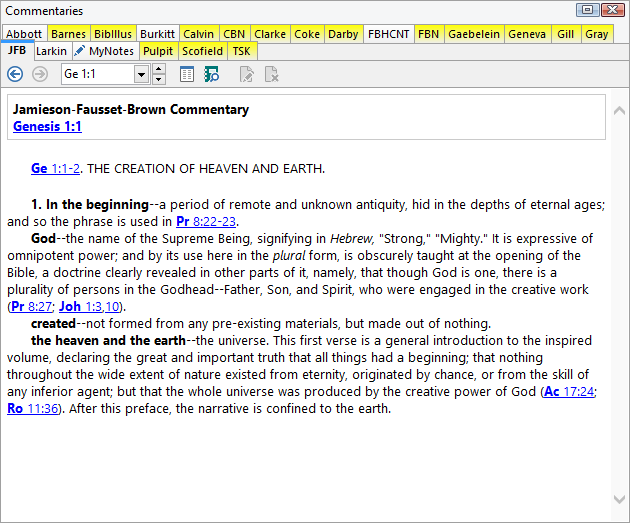Screen dimensions: 630x523
Task: Switch to the Barnes commentary tab
Action: click(x=69, y=34)
